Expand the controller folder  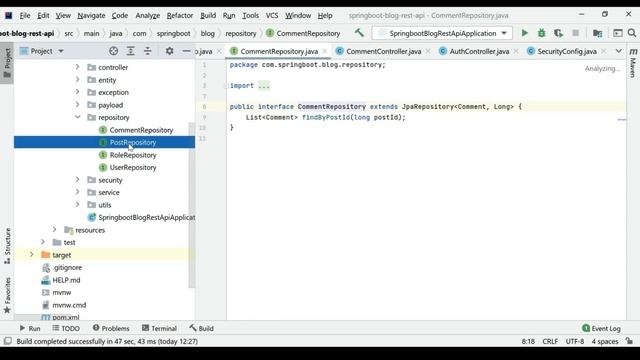click(78, 67)
